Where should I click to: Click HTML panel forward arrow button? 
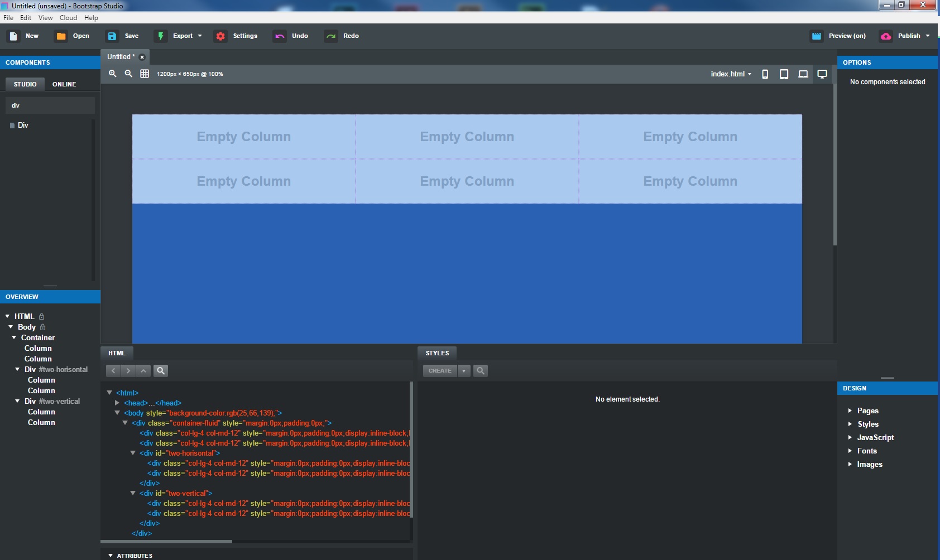[128, 370]
